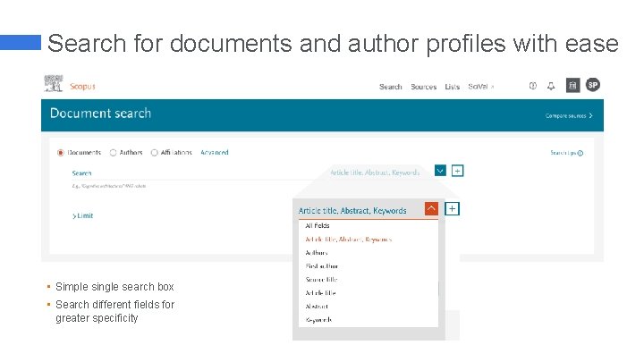Select the Authors radio button

click(x=113, y=153)
